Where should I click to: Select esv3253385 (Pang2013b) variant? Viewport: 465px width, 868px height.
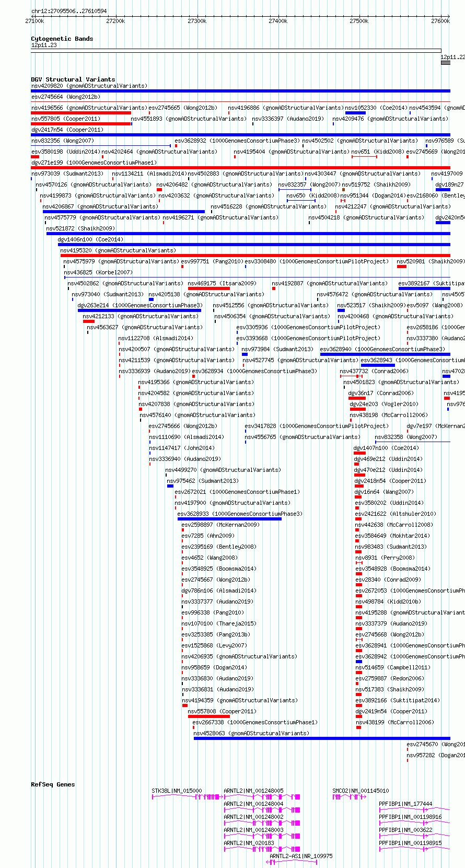tap(216, 634)
